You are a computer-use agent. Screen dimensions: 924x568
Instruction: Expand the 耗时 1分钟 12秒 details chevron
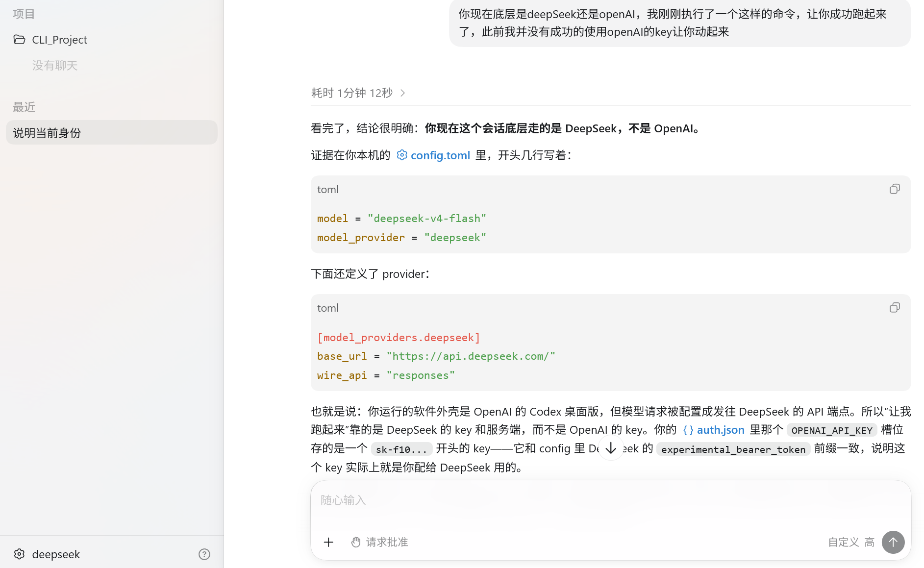403,93
